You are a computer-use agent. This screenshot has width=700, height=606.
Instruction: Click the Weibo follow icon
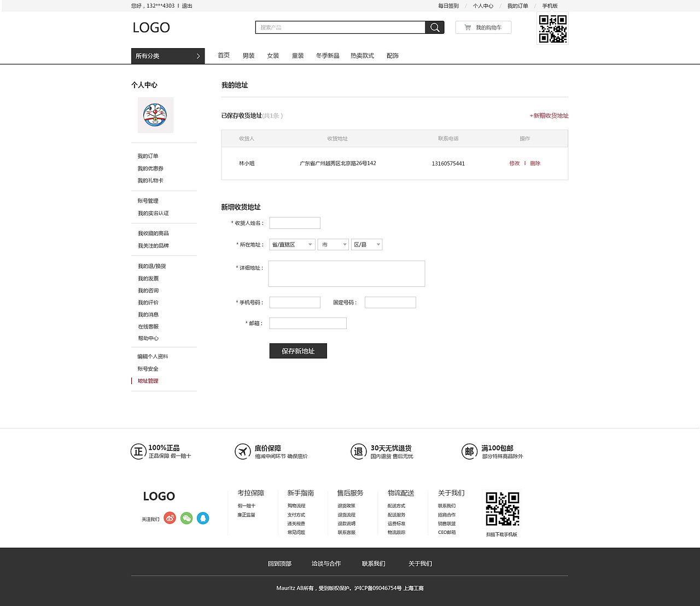pyautogui.click(x=170, y=518)
